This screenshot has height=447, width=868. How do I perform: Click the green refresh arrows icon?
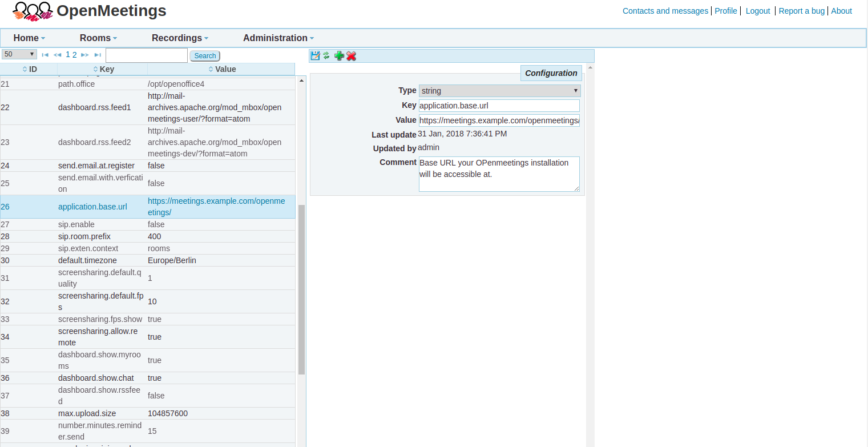326,55
